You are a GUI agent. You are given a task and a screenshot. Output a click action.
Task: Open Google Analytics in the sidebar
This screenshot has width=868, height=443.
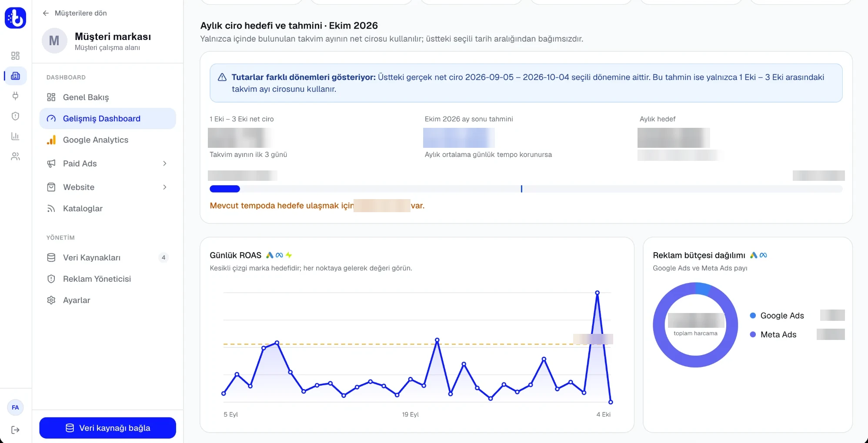[107, 140]
